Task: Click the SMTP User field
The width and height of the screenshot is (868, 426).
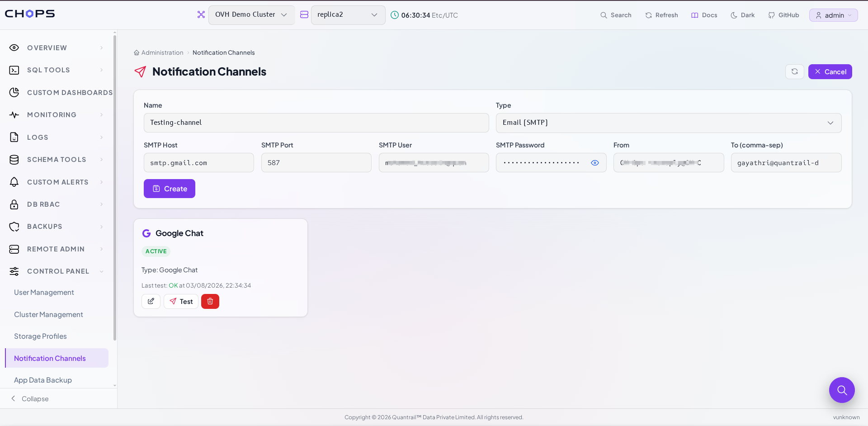Action: [434, 163]
